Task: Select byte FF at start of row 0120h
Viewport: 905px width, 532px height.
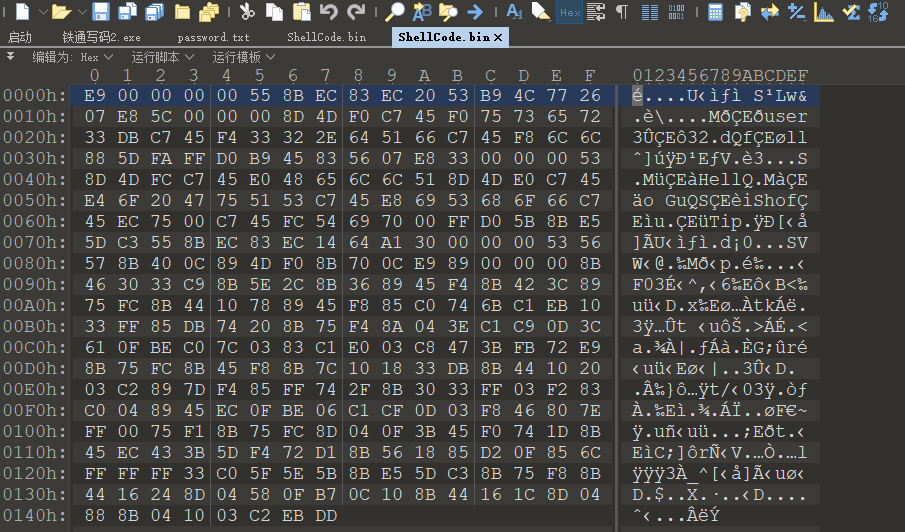Action: point(95,473)
